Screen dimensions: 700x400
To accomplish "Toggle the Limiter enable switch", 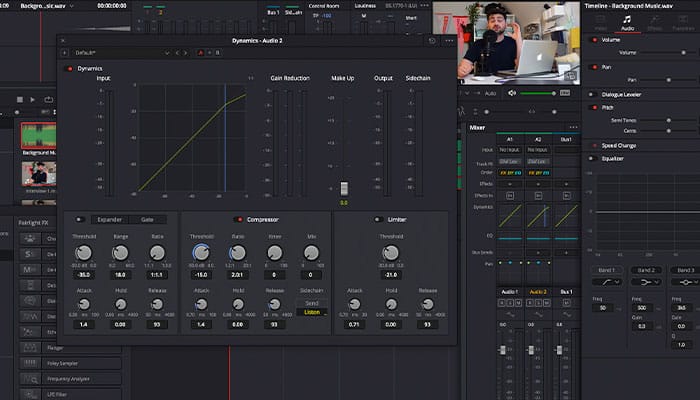I will 378,220.
